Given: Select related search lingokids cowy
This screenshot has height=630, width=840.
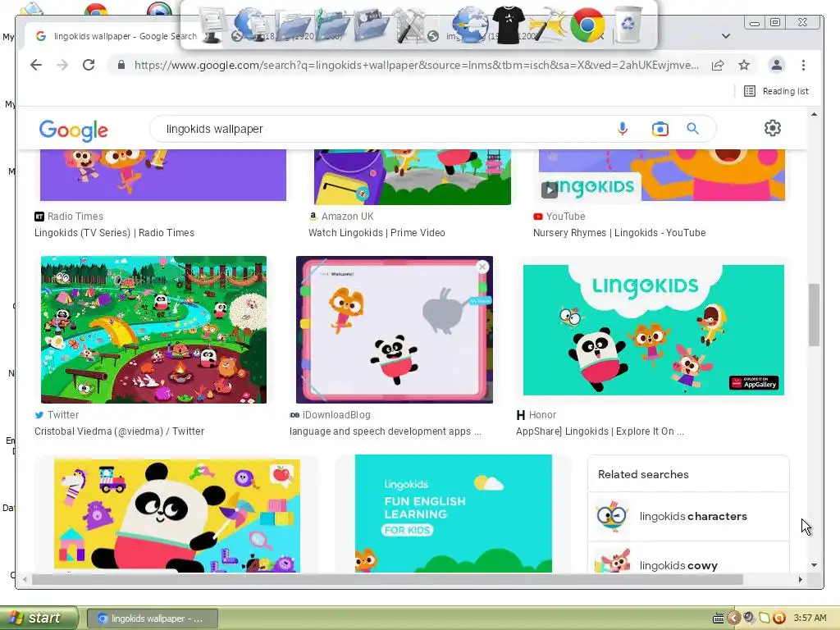Looking at the screenshot, I should [x=688, y=558].
